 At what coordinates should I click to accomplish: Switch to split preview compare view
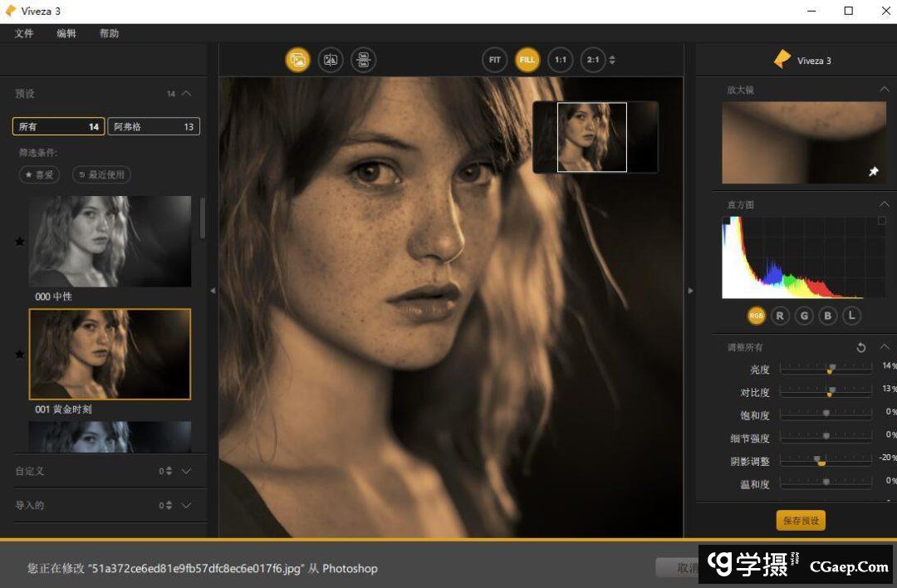tap(331, 60)
